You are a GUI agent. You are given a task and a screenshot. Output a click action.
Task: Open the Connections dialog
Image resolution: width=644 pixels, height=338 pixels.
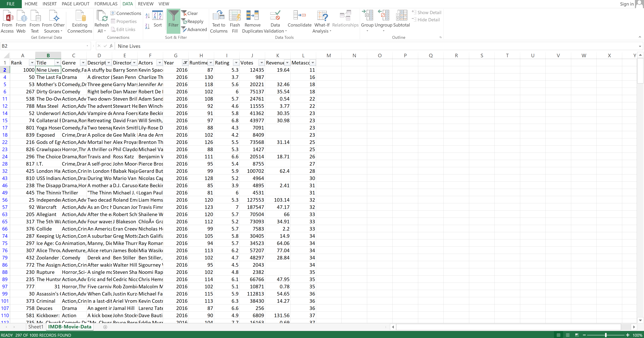tap(126, 13)
